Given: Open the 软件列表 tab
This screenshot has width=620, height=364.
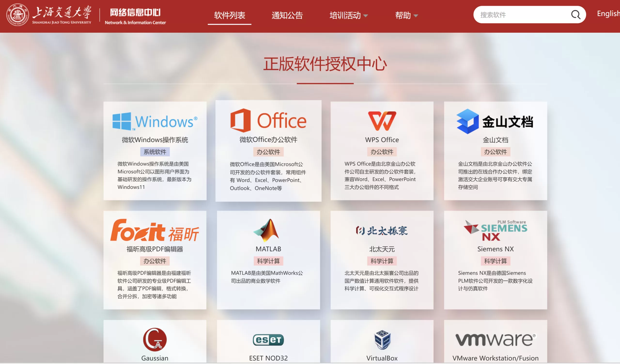Looking at the screenshot, I should pyautogui.click(x=229, y=15).
